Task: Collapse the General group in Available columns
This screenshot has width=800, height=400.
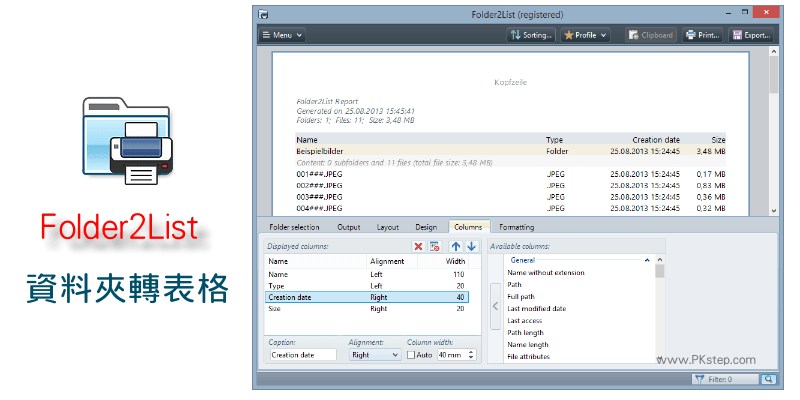Action: coord(647,260)
